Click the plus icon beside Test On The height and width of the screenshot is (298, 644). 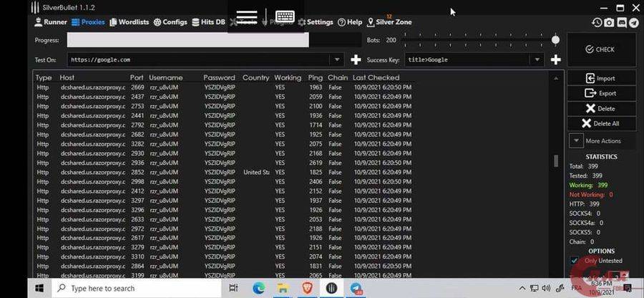coord(356,60)
